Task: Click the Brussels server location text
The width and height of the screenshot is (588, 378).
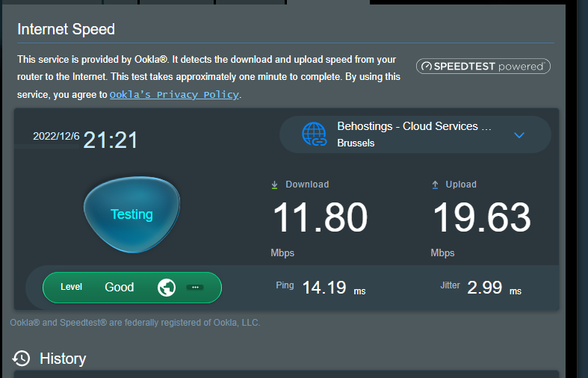Action: (x=356, y=143)
